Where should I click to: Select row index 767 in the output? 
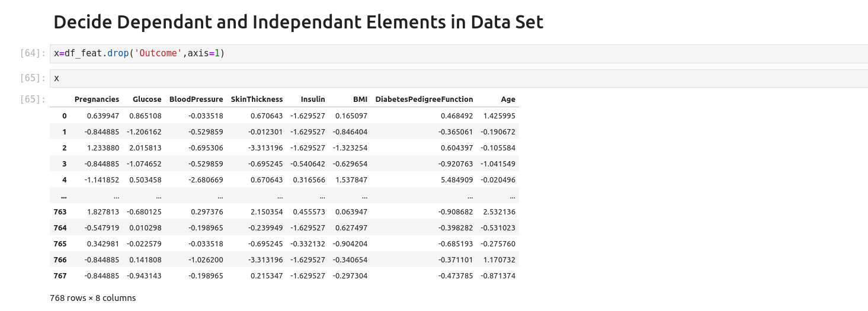[60, 275]
